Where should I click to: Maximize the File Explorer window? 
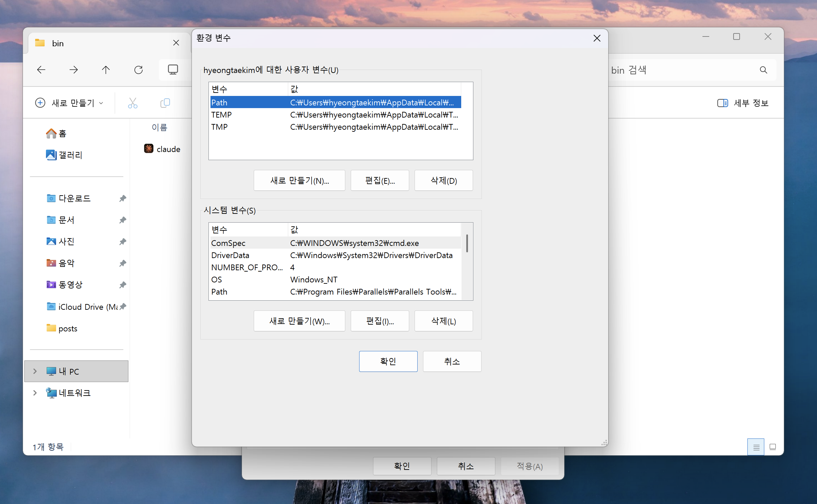(x=737, y=36)
